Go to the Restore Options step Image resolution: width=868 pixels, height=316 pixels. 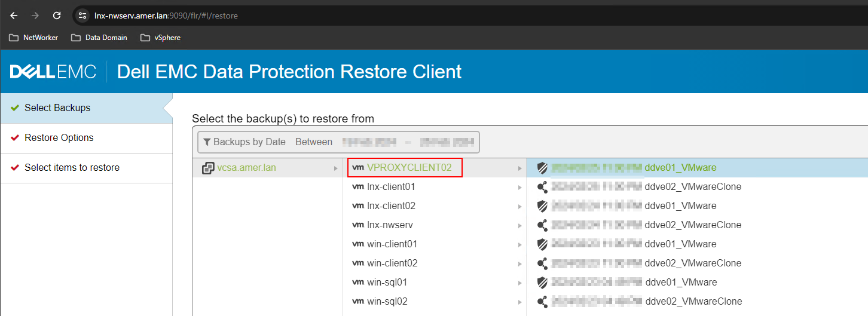(x=59, y=138)
